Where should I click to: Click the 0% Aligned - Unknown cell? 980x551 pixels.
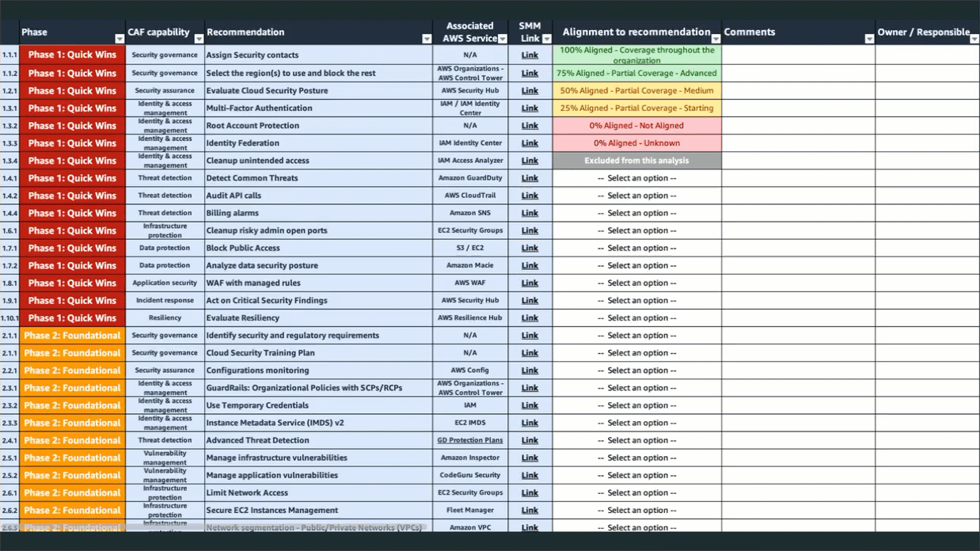point(637,143)
